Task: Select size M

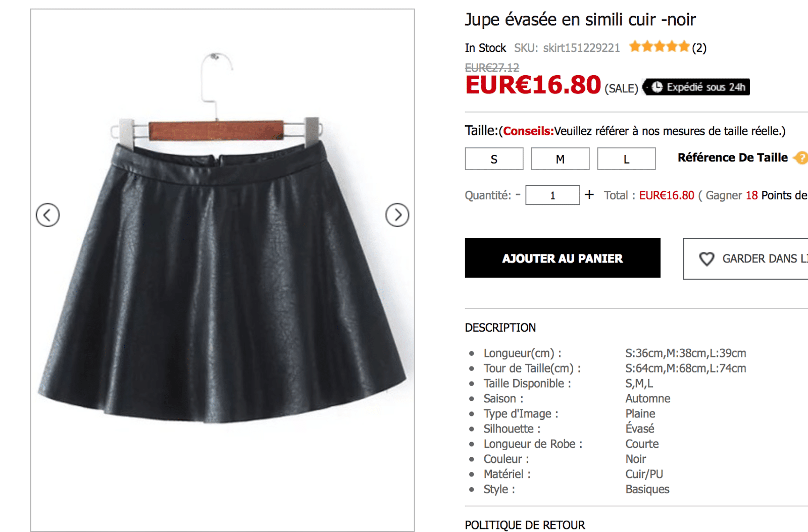Action: coord(560,159)
